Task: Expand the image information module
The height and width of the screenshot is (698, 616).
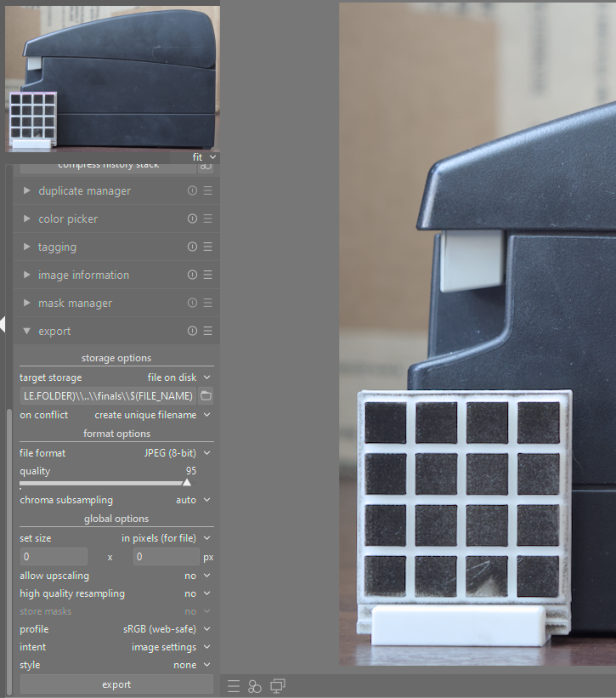Action: pos(83,275)
